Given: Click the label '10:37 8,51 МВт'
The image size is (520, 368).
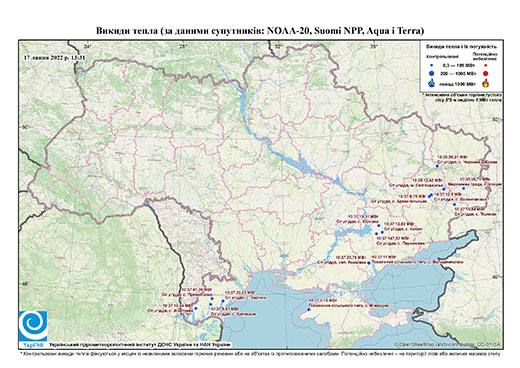Looking at the screenshot, I should 226,309.
